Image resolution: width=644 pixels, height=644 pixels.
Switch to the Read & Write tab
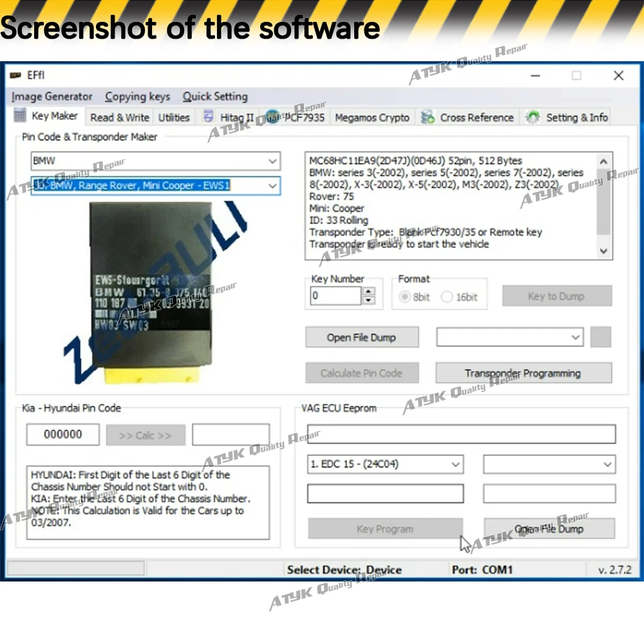click(x=120, y=117)
